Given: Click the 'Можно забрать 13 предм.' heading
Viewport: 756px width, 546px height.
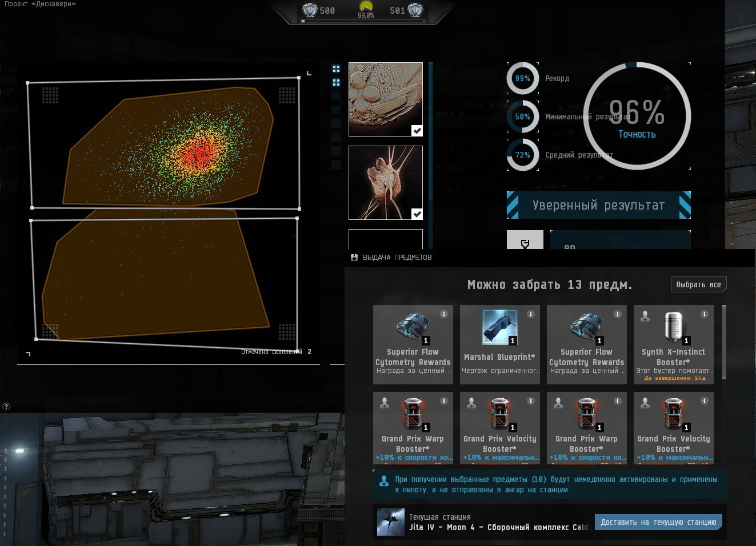Looking at the screenshot, I should (550, 284).
